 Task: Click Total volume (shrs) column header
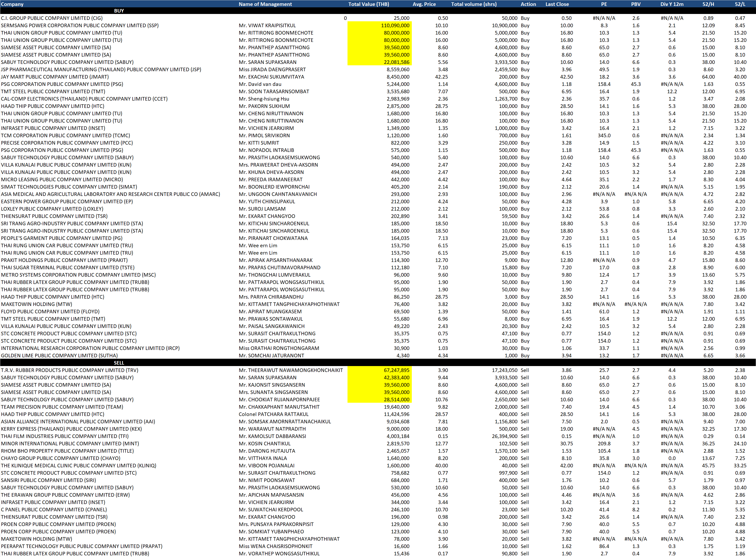click(473, 4)
